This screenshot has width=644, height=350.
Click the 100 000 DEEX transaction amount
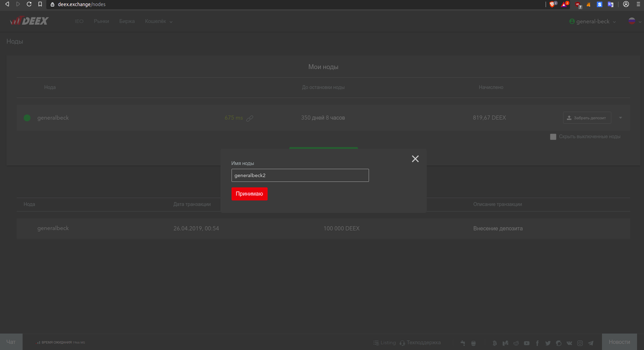coord(342,229)
